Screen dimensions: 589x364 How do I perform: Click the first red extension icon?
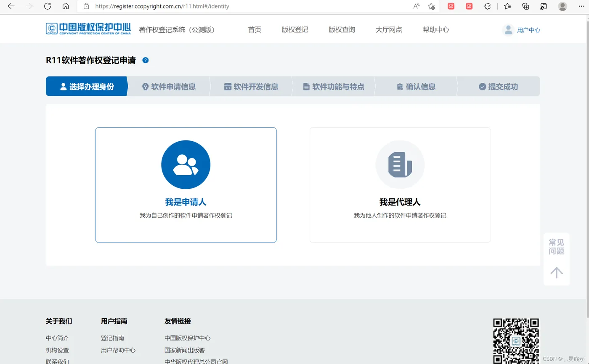pyautogui.click(x=451, y=6)
